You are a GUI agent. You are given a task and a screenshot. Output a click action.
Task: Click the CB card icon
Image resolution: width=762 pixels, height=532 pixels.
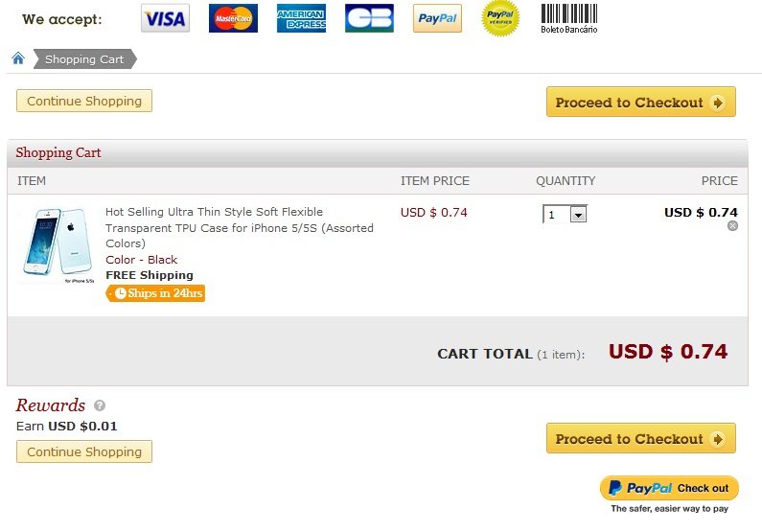[369, 18]
